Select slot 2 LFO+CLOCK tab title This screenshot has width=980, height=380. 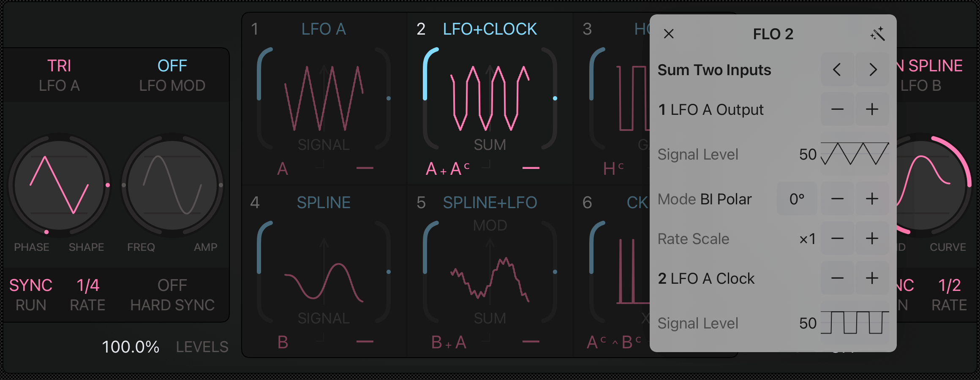coord(490,30)
